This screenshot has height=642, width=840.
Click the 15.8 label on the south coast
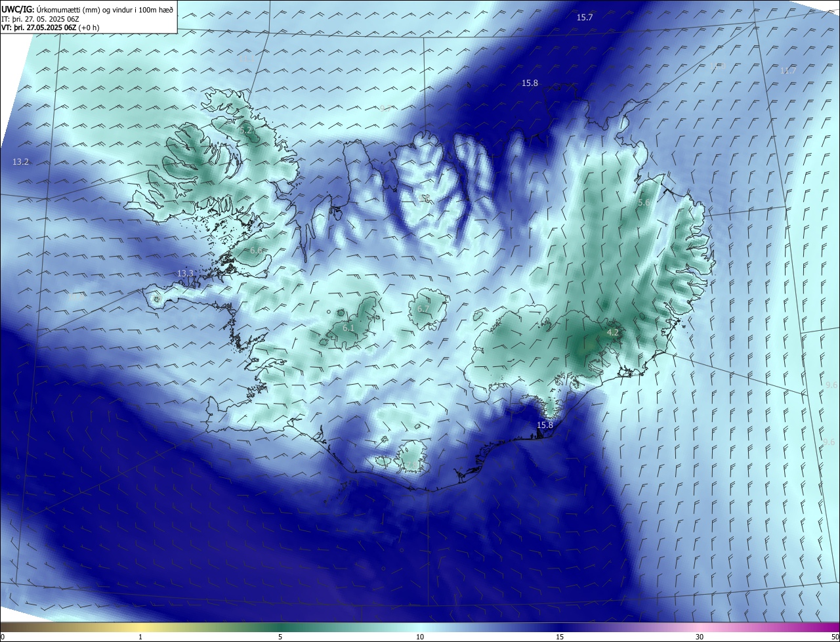(x=545, y=425)
